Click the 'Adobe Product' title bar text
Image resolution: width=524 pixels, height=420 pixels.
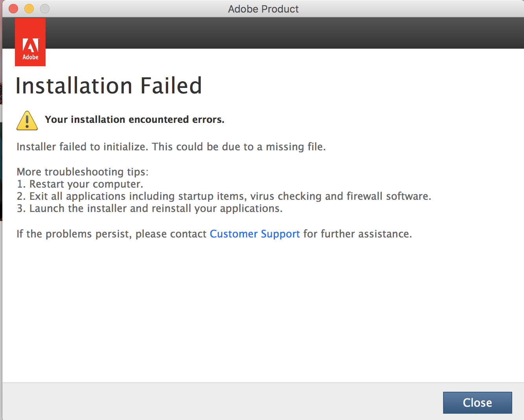point(263,9)
